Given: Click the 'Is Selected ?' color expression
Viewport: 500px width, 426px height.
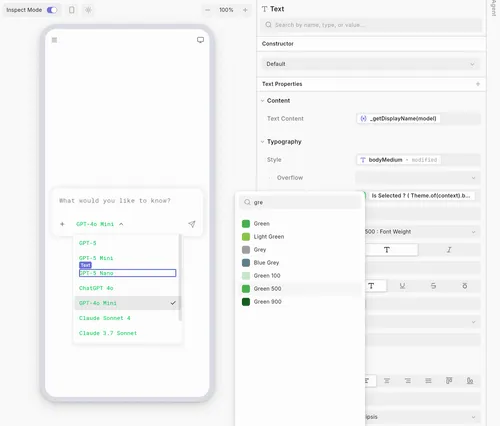Looking at the screenshot, I should 422,196.
